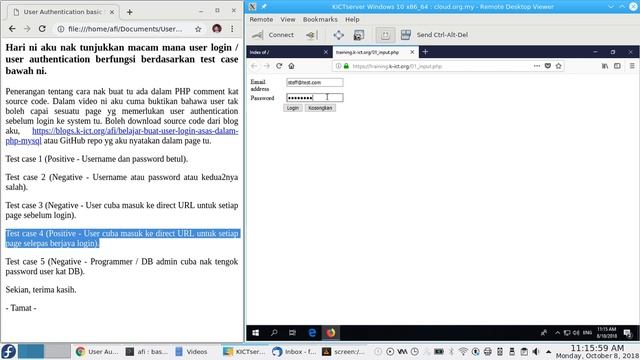
Task: Click Chrome forward arrow
Action: 27,29
